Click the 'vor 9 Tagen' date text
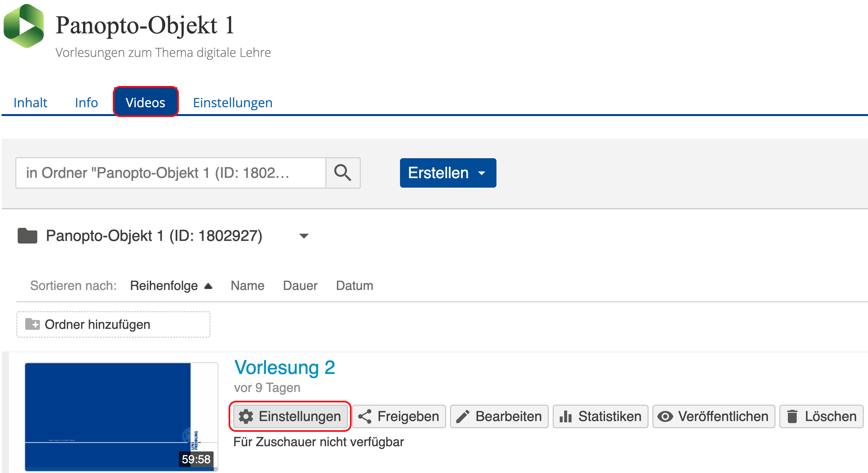The image size is (868, 473). pos(267,388)
